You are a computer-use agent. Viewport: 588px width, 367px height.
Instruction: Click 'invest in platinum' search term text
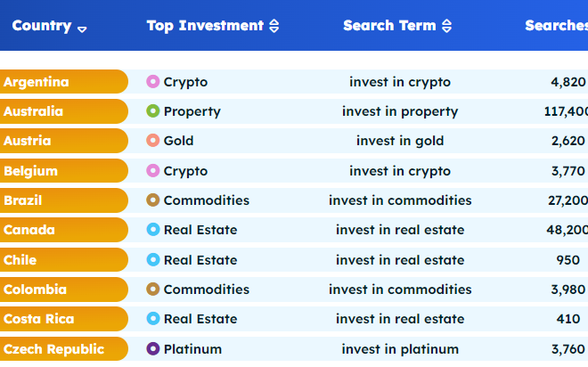(400, 349)
